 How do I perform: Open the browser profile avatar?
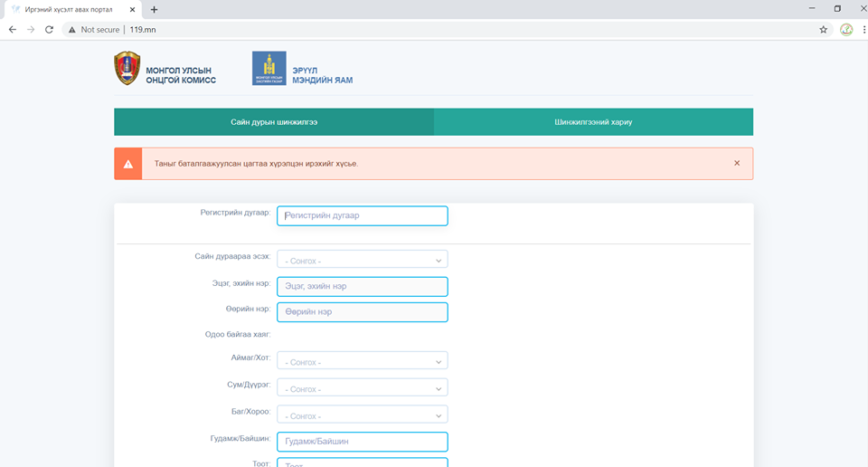click(846, 30)
